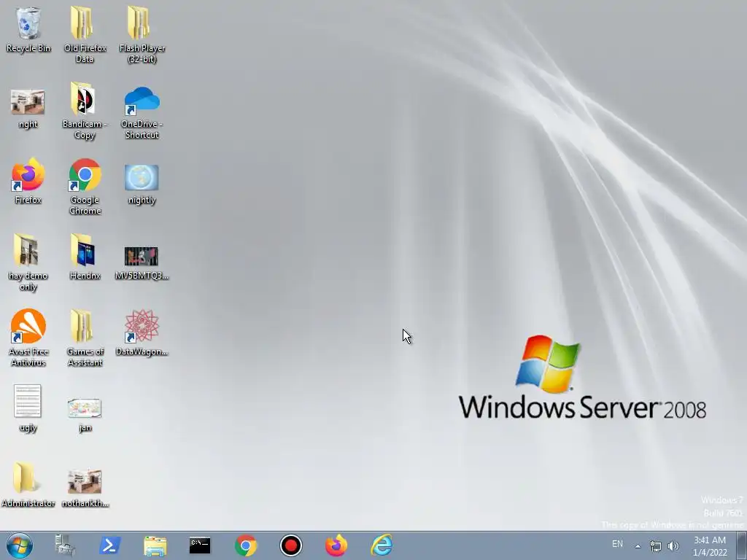Select the Flash Player (32-bit) folder
The image size is (747, 560).
[142, 34]
